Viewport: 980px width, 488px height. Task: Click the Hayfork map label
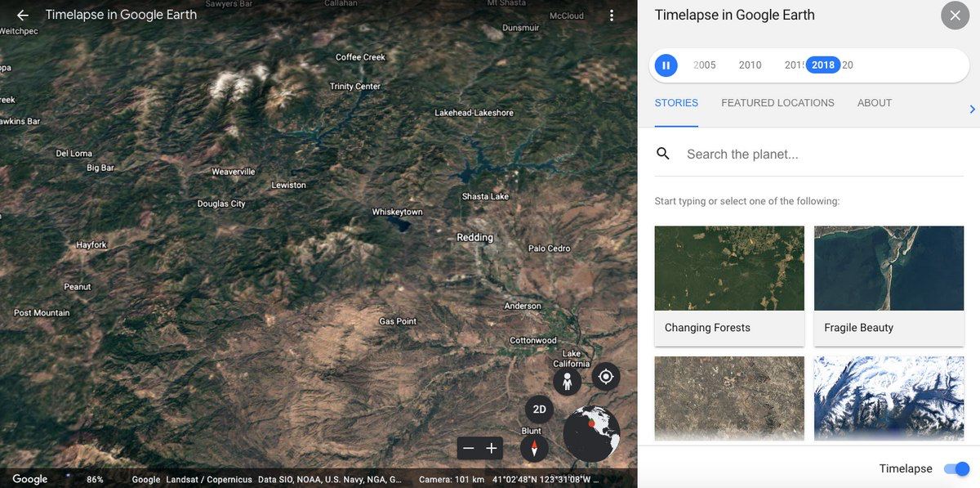tap(91, 245)
